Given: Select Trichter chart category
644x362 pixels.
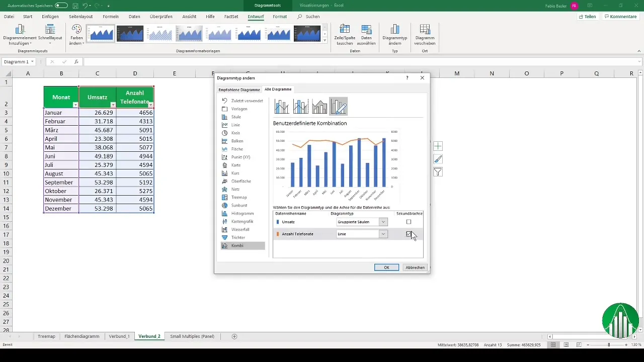Looking at the screenshot, I should (243, 237).
